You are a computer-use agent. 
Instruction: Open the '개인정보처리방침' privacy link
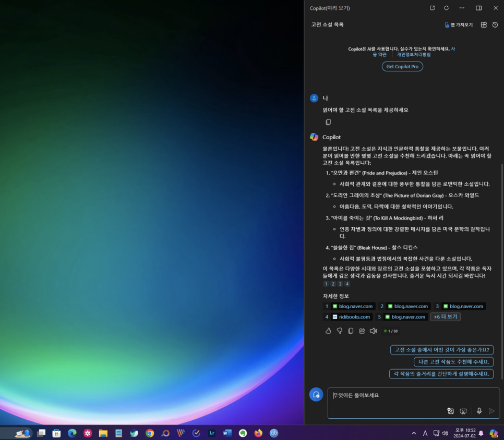tap(414, 55)
